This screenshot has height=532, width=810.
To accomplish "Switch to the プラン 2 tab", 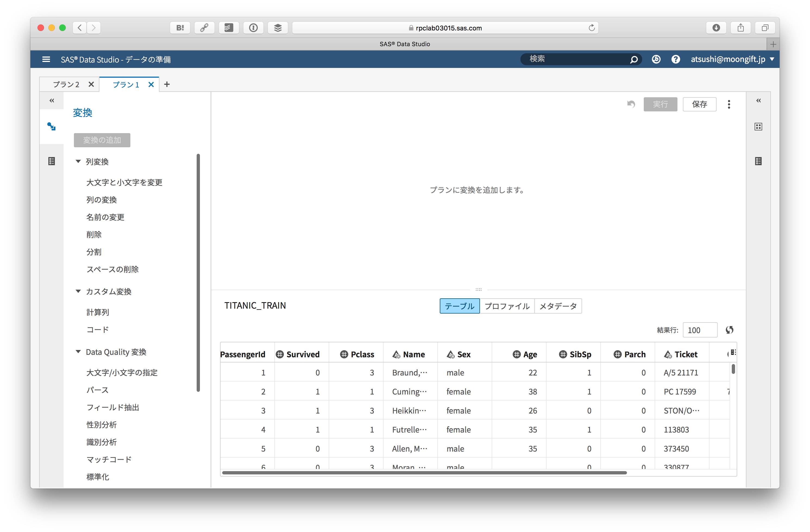I will [x=66, y=85].
